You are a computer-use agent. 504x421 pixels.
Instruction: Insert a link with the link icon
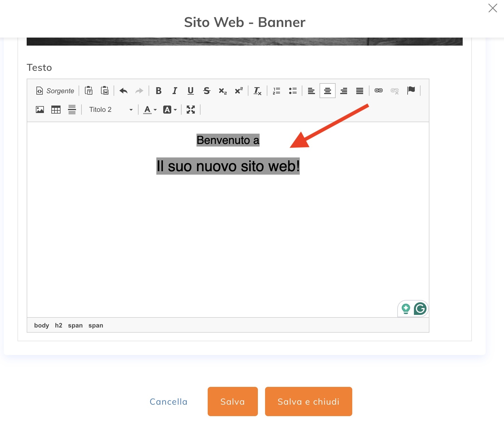pyautogui.click(x=379, y=91)
